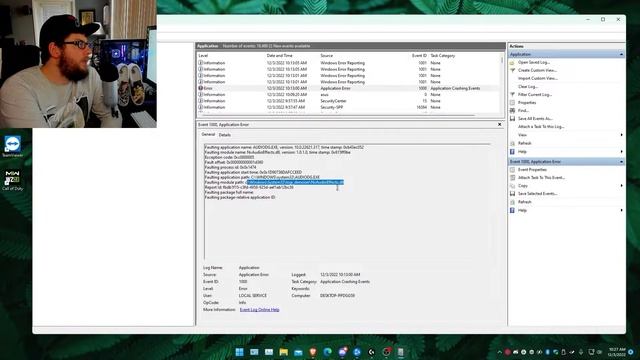
Task: Select the Error row for Application Error
Action: 348,88
